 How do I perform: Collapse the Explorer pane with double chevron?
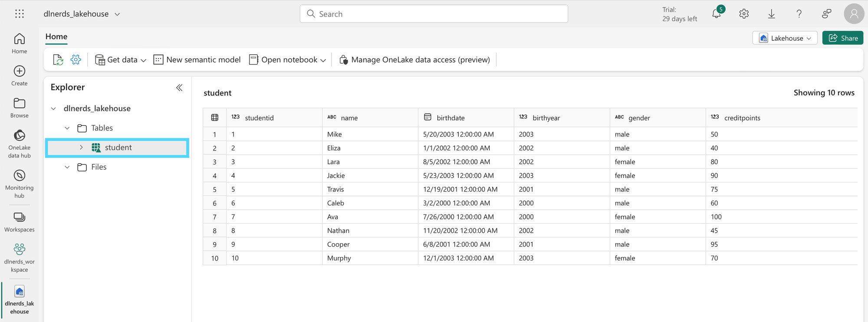point(179,88)
